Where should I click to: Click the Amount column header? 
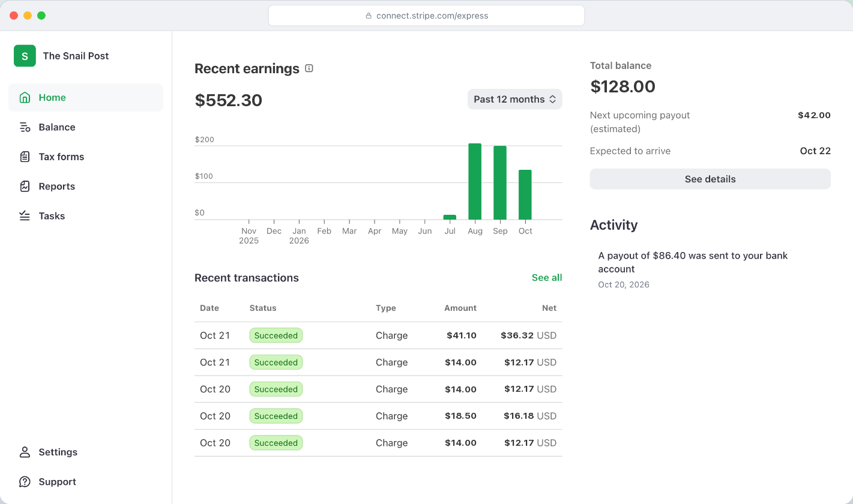[x=460, y=308]
